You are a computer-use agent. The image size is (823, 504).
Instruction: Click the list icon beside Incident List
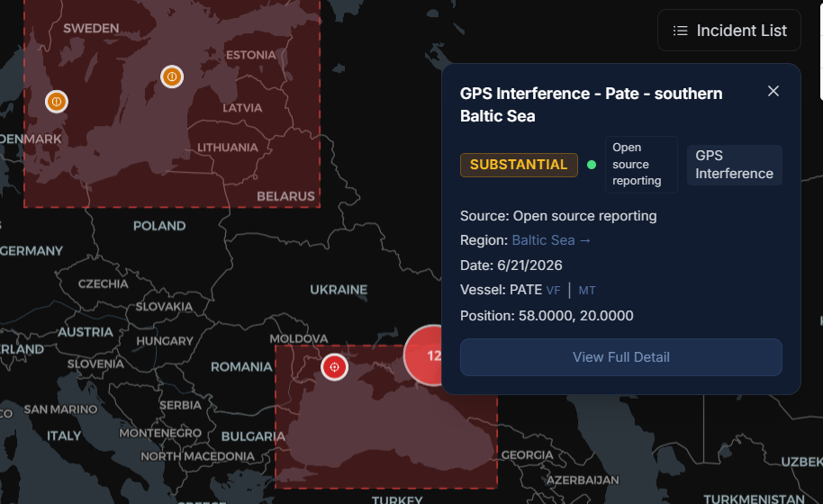(x=680, y=31)
